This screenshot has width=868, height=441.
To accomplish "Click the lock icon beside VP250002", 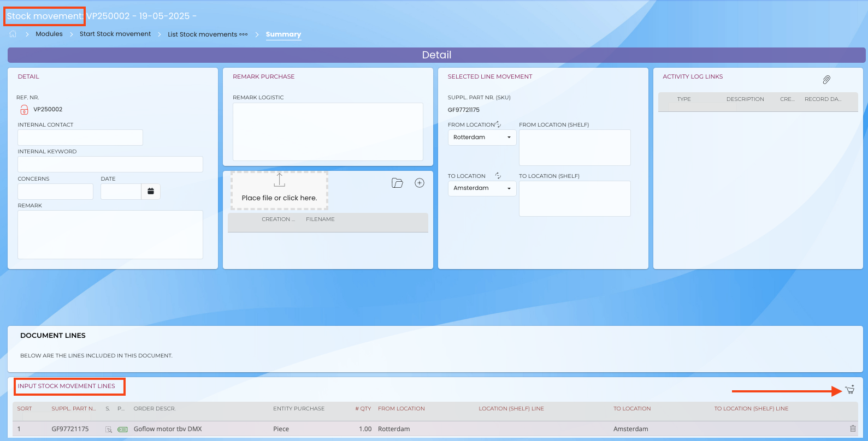I will point(24,110).
